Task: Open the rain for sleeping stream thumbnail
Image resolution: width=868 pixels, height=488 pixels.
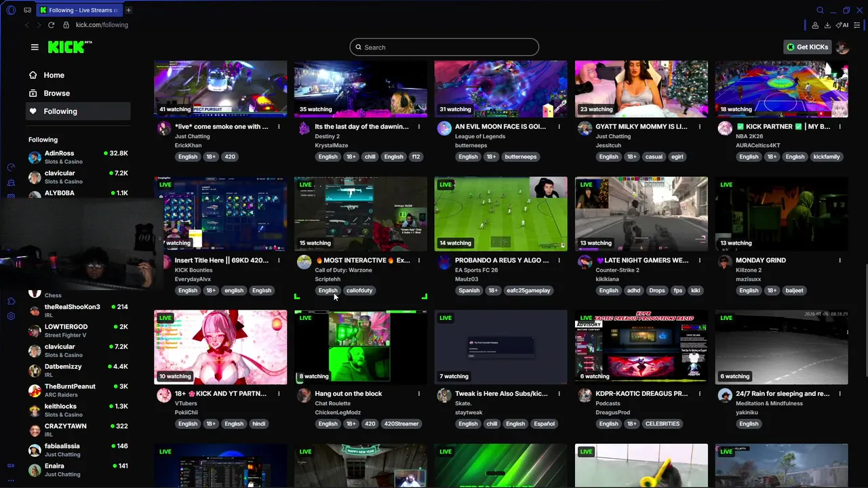Action: coord(781,347)
